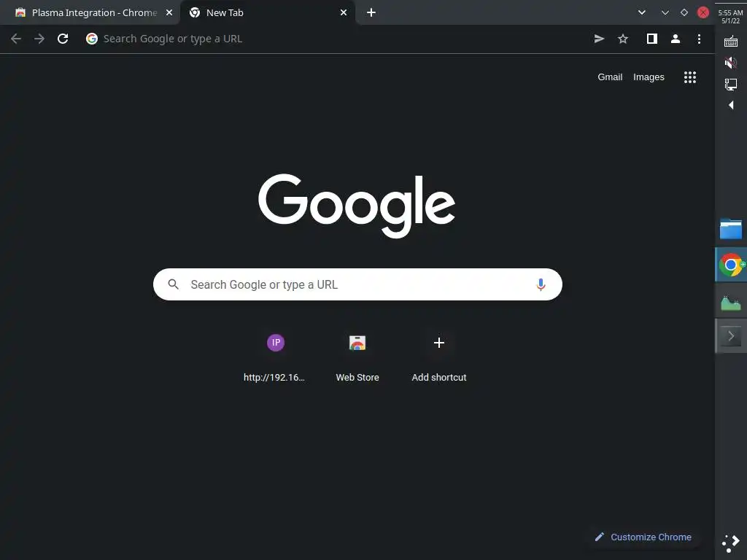
Task: Open the virtual keyboard tray icon
Action: 731,42
